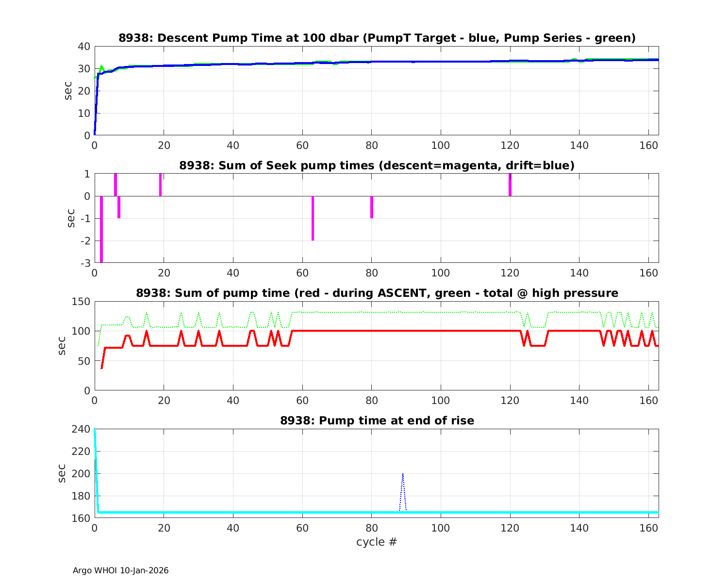This screenshot has height=582, width=728.
Task: Click the Pump time at end of rise title
Action: pyautogui.click(x=377, y=420)
